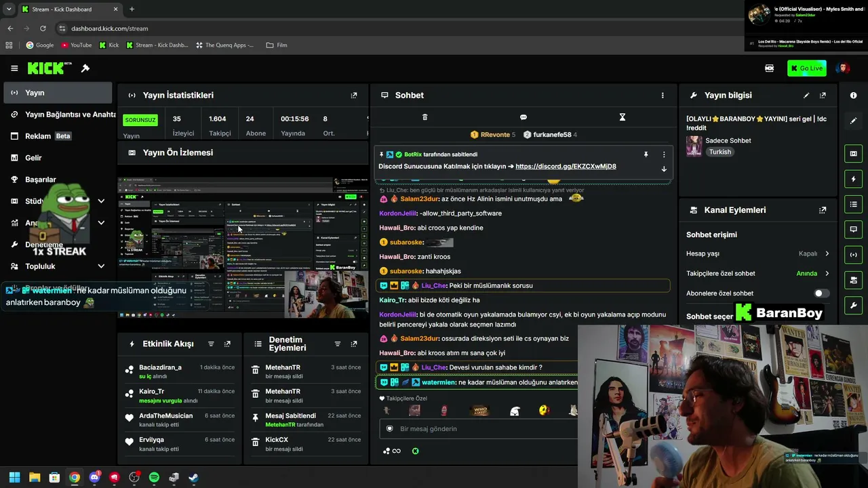Click the moderator hammer icon beside Kick logo
Viewport: 868px width, 488px height.
pos(85,68)
